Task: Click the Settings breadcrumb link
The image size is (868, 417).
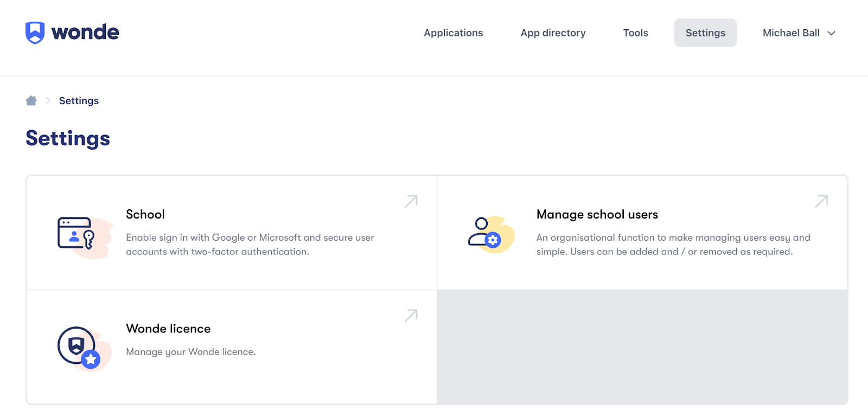Action: (x=79, y=101)
